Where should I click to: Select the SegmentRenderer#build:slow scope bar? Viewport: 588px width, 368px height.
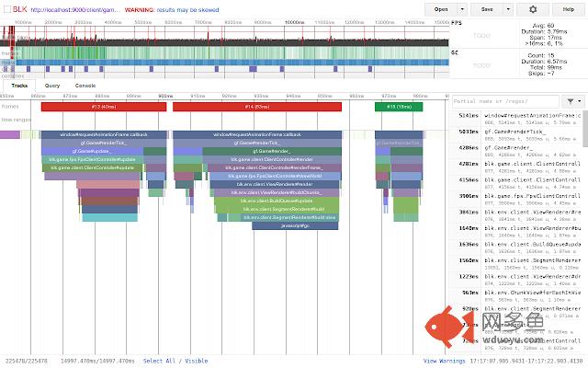click(x=289, y=217)
